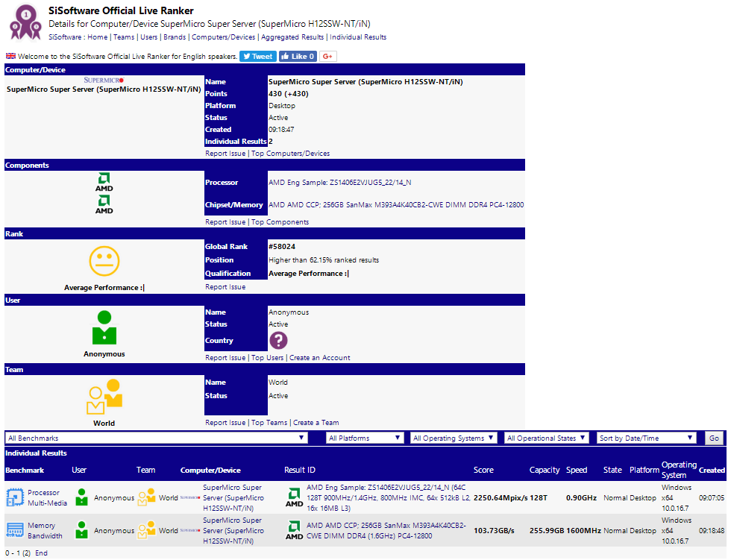Screen dimensions: 731x560
Task: Click the yellow World team icon in Team section
Action: click(104, 397)
